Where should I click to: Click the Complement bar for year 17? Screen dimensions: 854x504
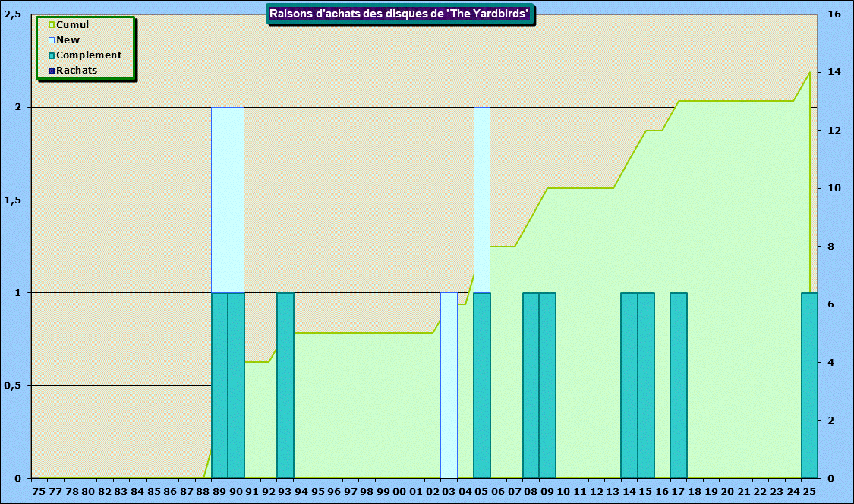point(679,385)
